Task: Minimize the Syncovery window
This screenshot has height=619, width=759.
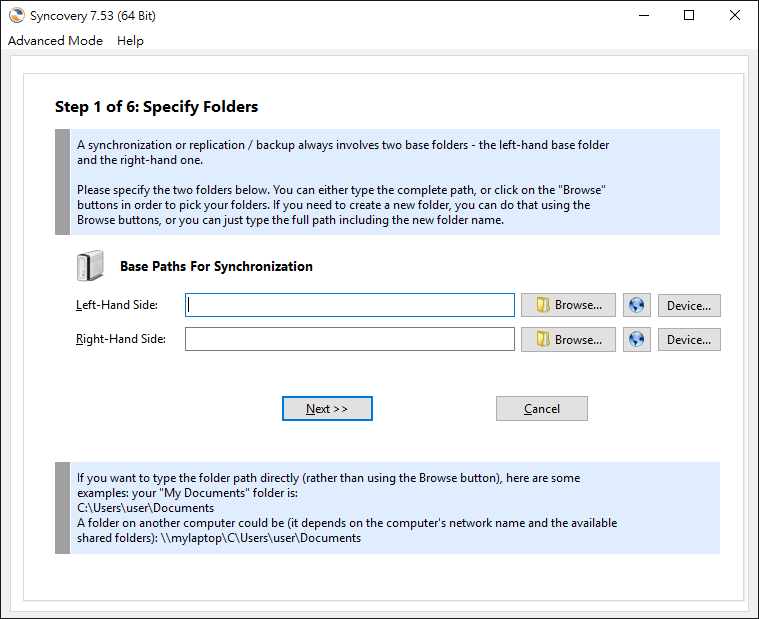Action: (644, 15)
